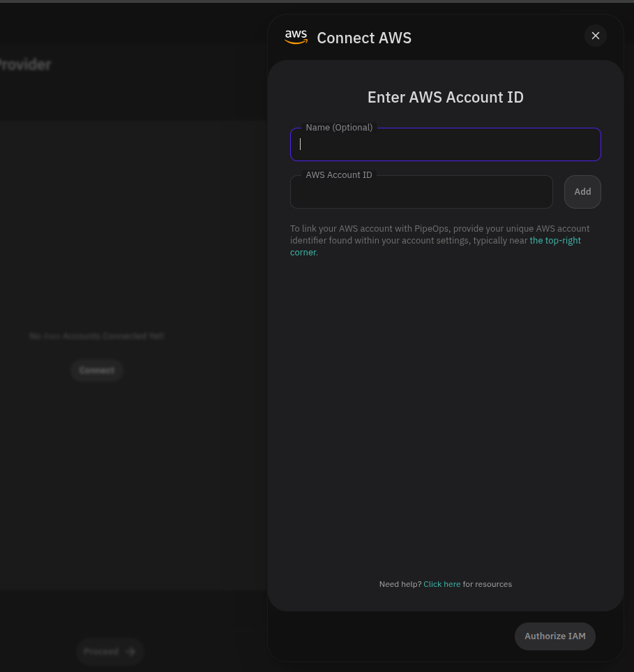Image resolution: width=634 pixels, height=672 pixels.
Task: Click the 'Need help?' text
Action: [400, 584]
